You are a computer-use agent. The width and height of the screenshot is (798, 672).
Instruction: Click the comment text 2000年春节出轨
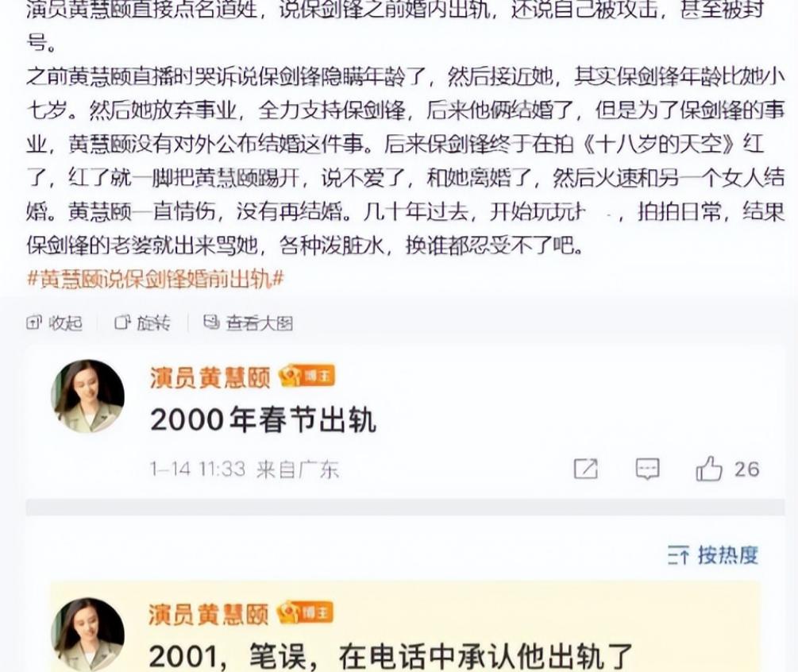pos(263,420)
